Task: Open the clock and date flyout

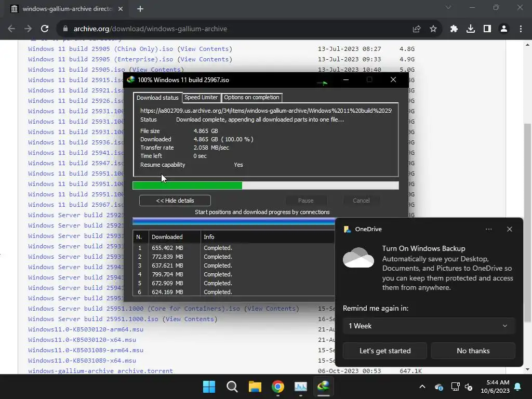Action: pos(495,387)
